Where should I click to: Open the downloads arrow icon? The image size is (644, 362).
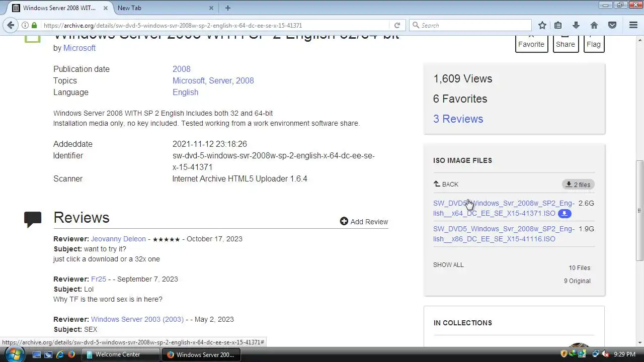[x=576, y=25]
